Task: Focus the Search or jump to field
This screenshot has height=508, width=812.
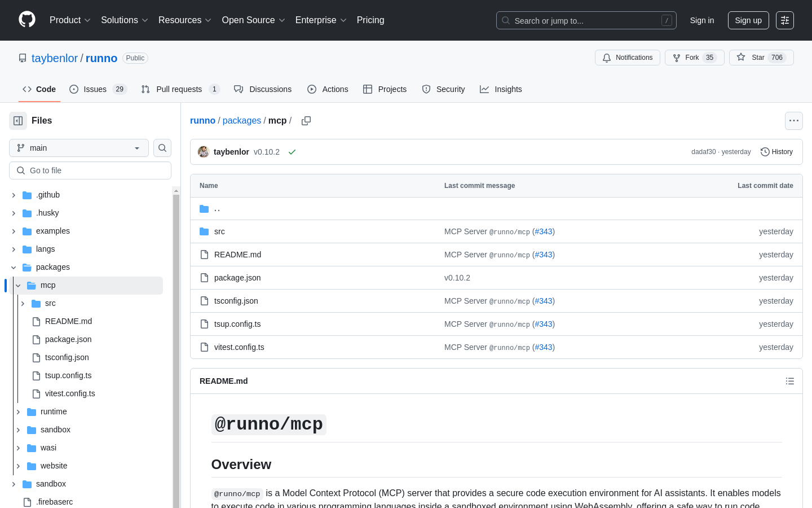Action: (x=586, y=20)
